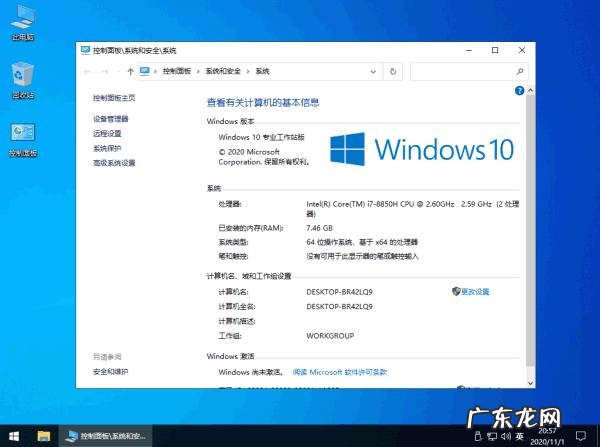Expand the address bar history dropdown
This screenshot has height=447, width=600.
[373, 72]
